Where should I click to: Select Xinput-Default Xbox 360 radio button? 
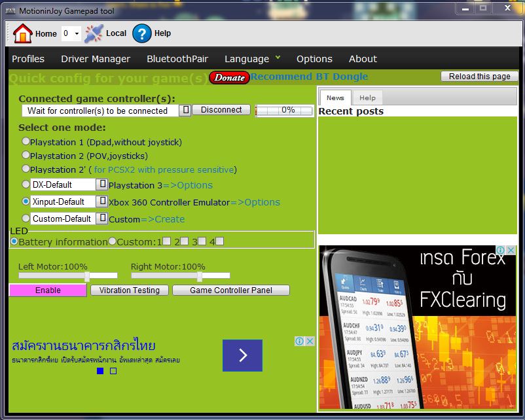(x=26, y=201)
